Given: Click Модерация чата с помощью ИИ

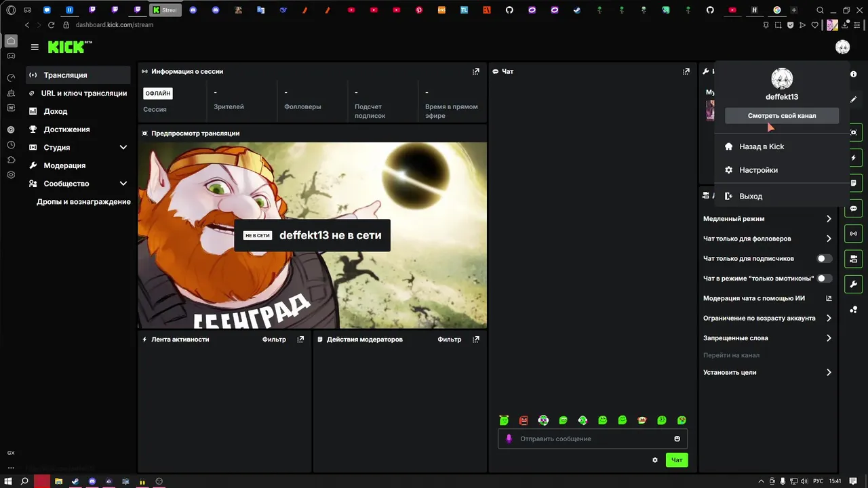Looking at the screenshot, I should pyautogui.click(x=754, y=298).
